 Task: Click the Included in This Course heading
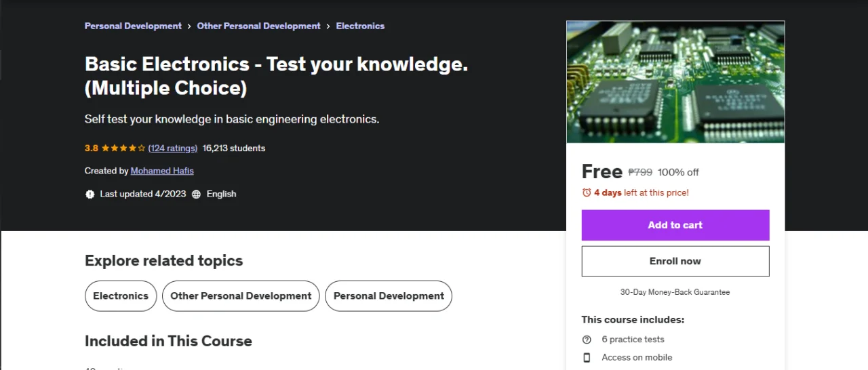click(168, 341)
